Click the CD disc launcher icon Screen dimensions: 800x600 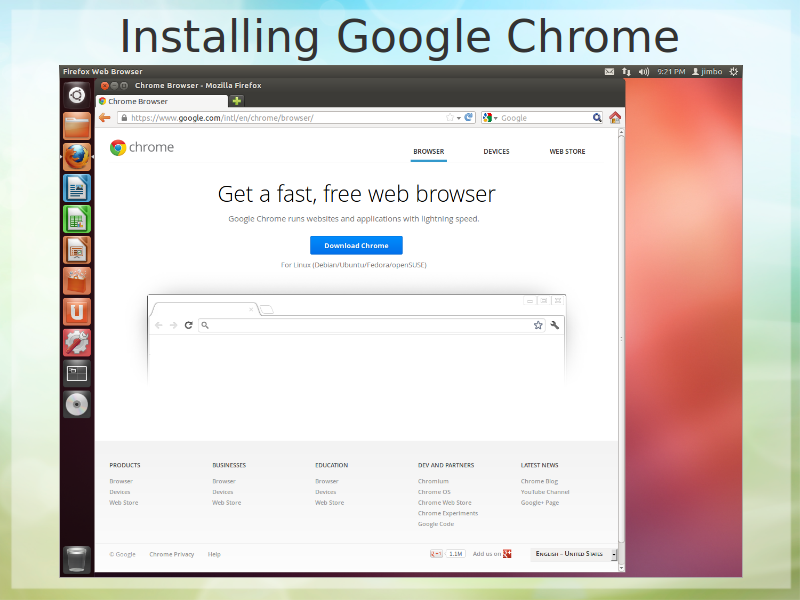(x=77, y=405)
